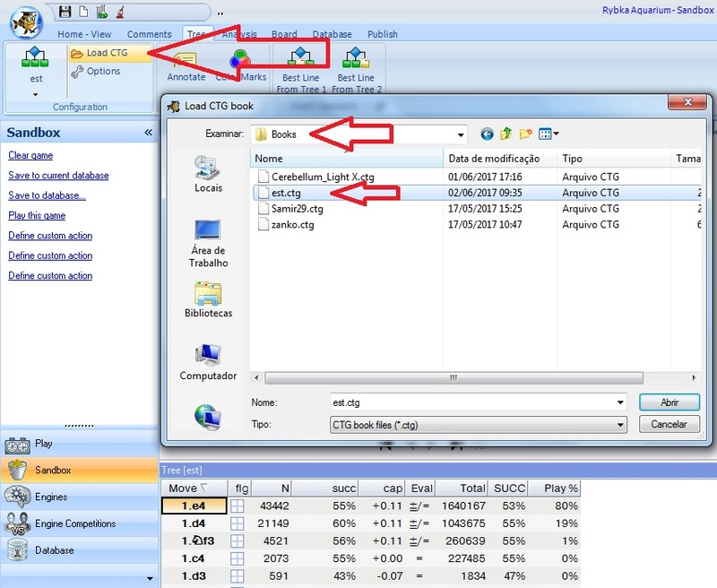Viewport: 717px width, 588px height.
Task: Click the Save to database... link
Action: 48,195
